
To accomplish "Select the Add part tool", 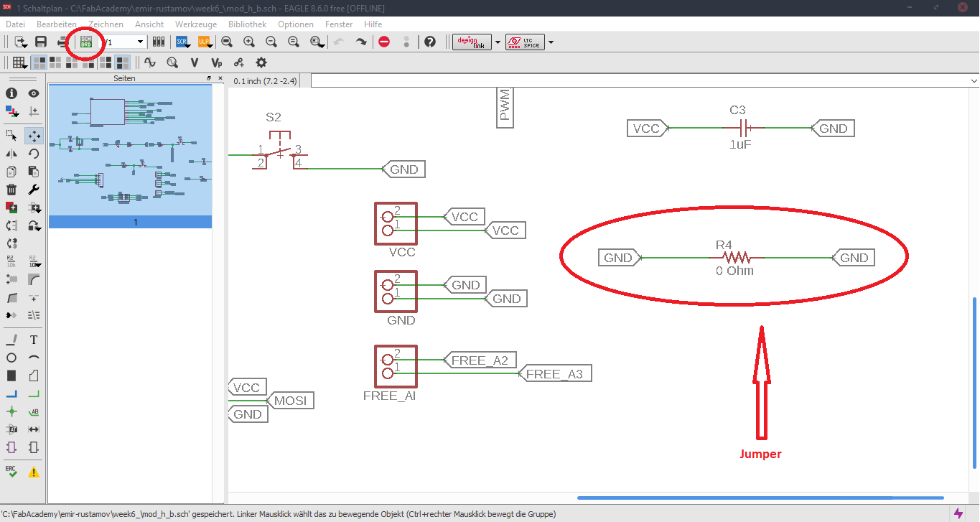I will coord(11,208).
